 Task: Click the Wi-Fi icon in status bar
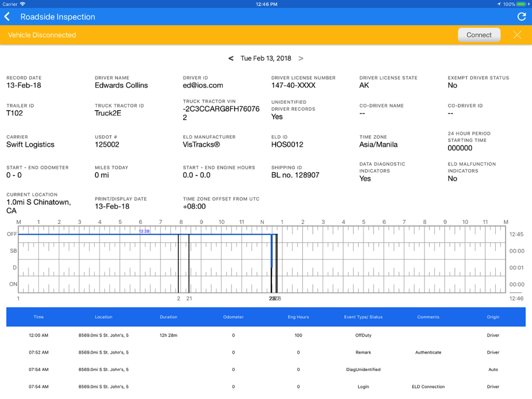pos(22,4)
